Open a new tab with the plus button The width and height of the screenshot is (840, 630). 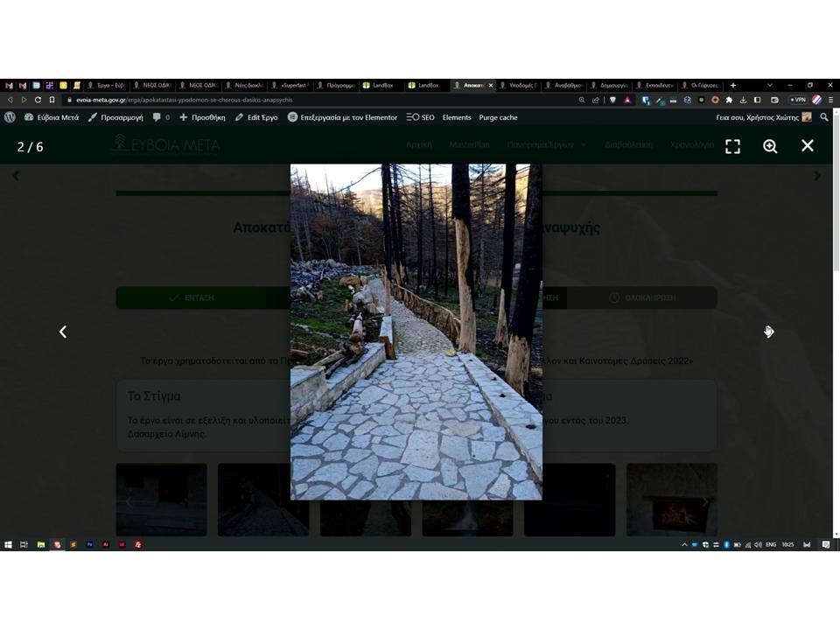tap(733, 85)
